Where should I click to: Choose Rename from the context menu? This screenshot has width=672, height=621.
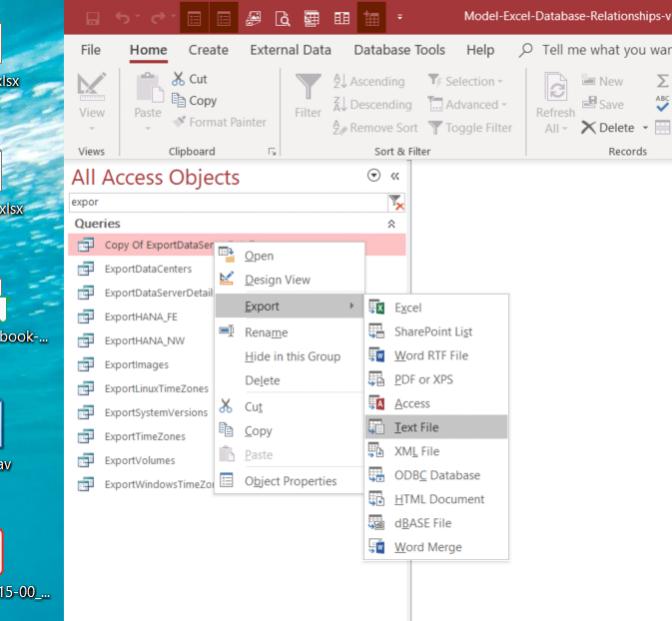tap(289, 333)
